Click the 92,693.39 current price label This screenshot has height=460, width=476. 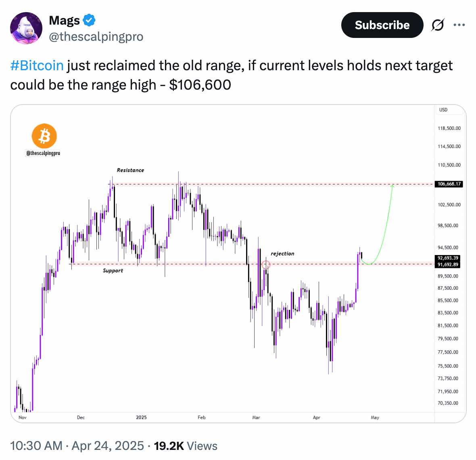click(448, 258)
